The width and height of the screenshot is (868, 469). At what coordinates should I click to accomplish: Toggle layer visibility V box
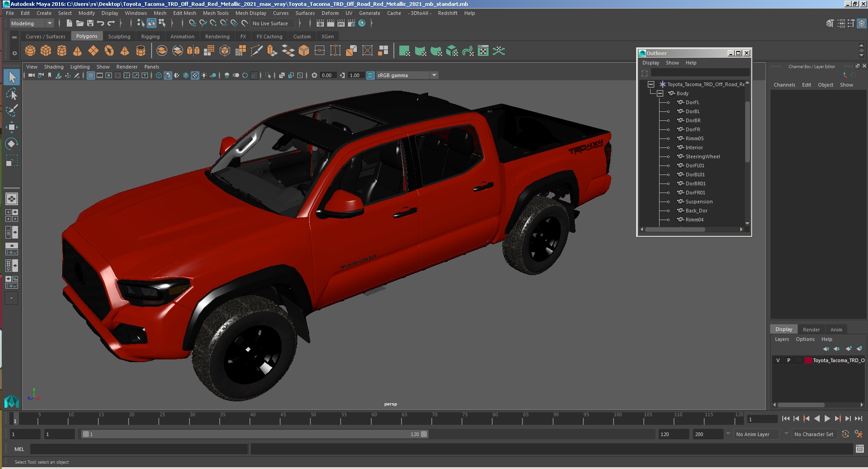coord(778,360)
